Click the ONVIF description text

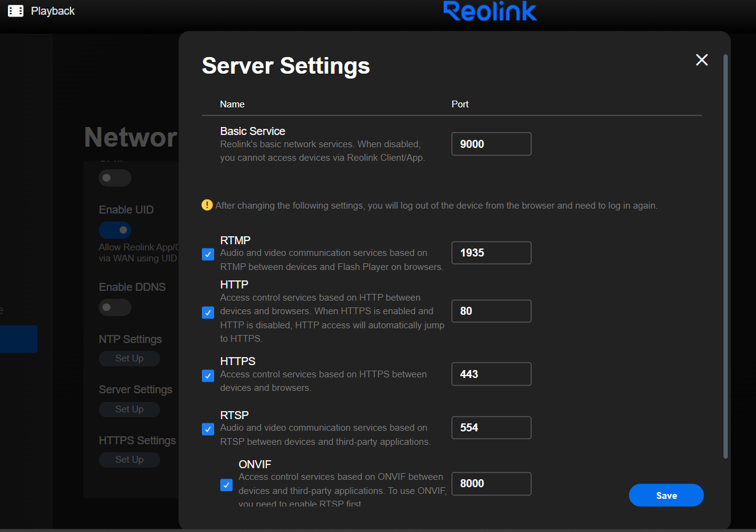tap(342, 490)
